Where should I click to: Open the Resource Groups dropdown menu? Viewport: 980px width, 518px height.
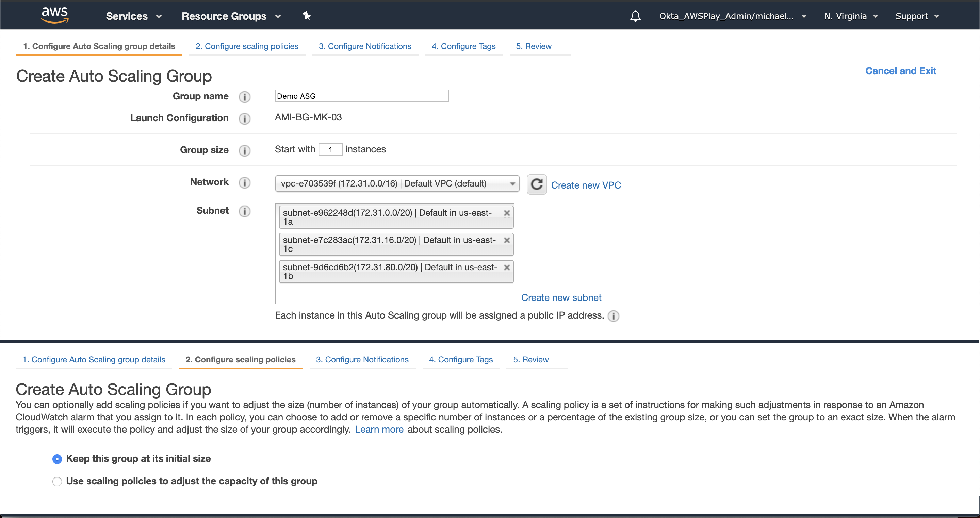(231, 16)
